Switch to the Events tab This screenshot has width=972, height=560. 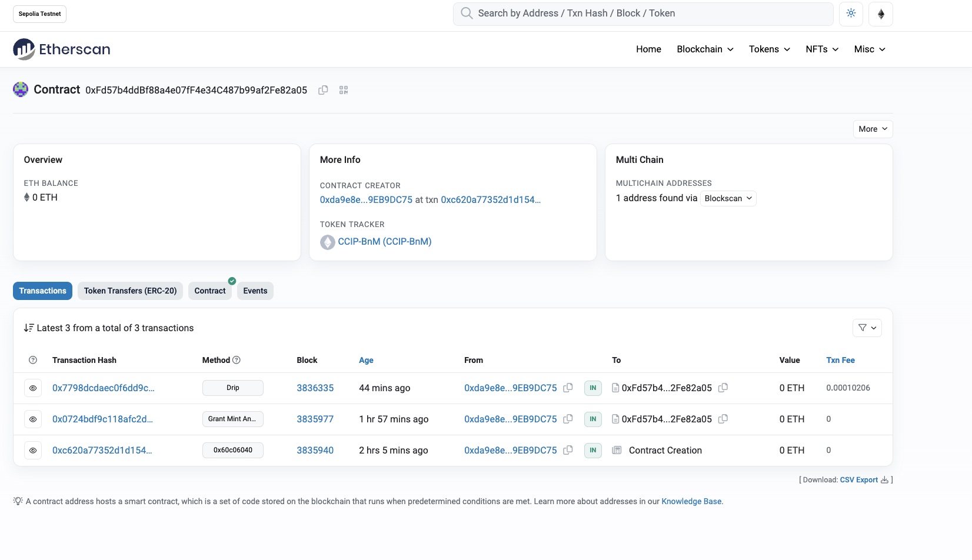point(255,291)
